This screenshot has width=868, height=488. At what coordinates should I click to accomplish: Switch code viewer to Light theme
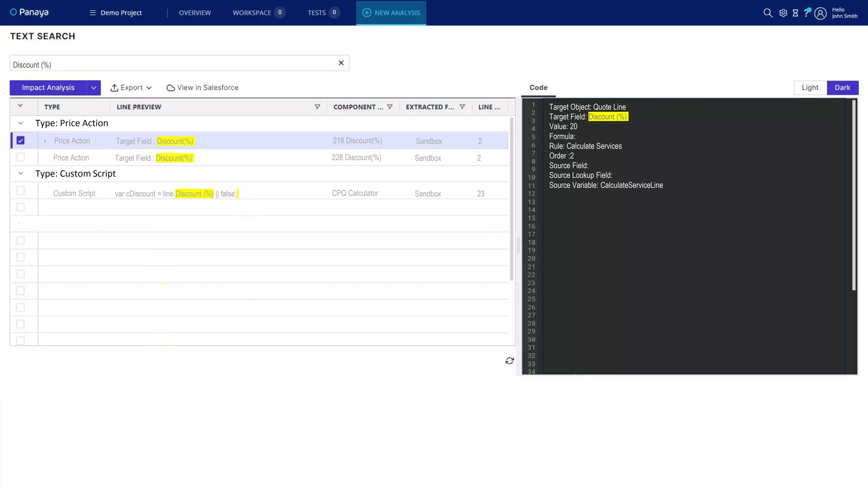click(x=810, y=88)
